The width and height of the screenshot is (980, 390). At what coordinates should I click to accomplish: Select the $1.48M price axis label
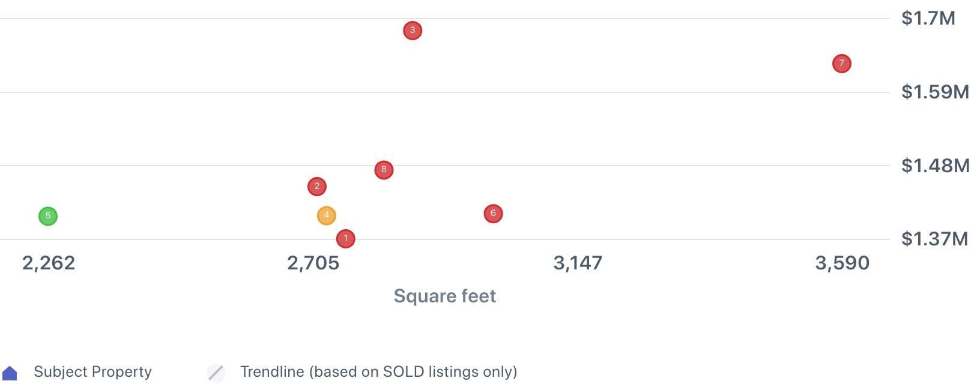[x=935, y=166]
